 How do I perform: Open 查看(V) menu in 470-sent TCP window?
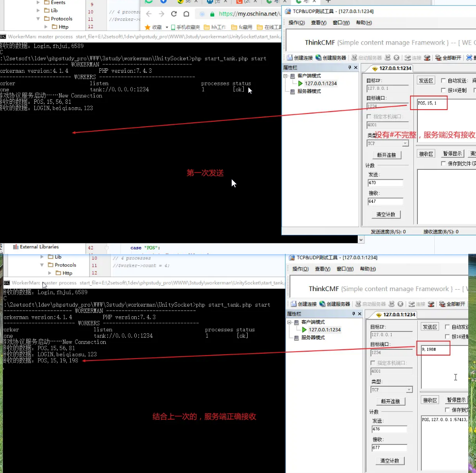pyautogui.click(x=319, y=23)
